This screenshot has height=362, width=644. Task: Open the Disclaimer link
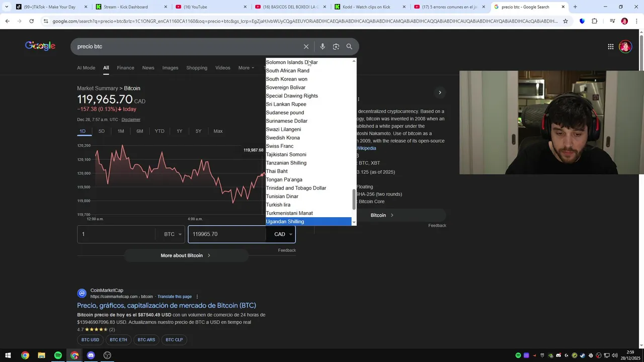(131, 120)
